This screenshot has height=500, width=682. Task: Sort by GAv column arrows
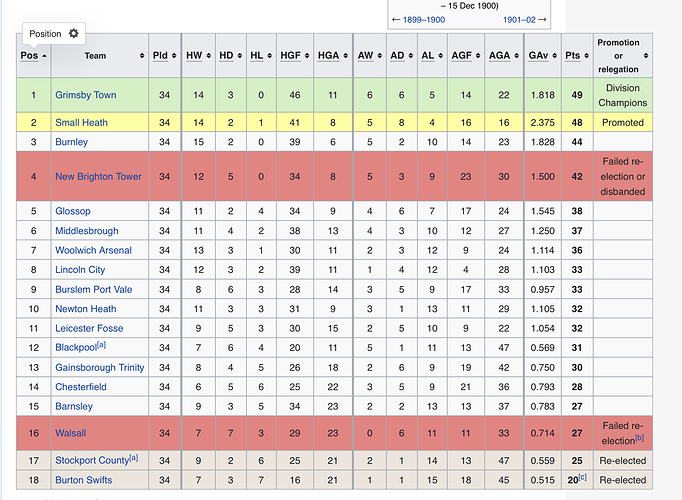(554, 56)
